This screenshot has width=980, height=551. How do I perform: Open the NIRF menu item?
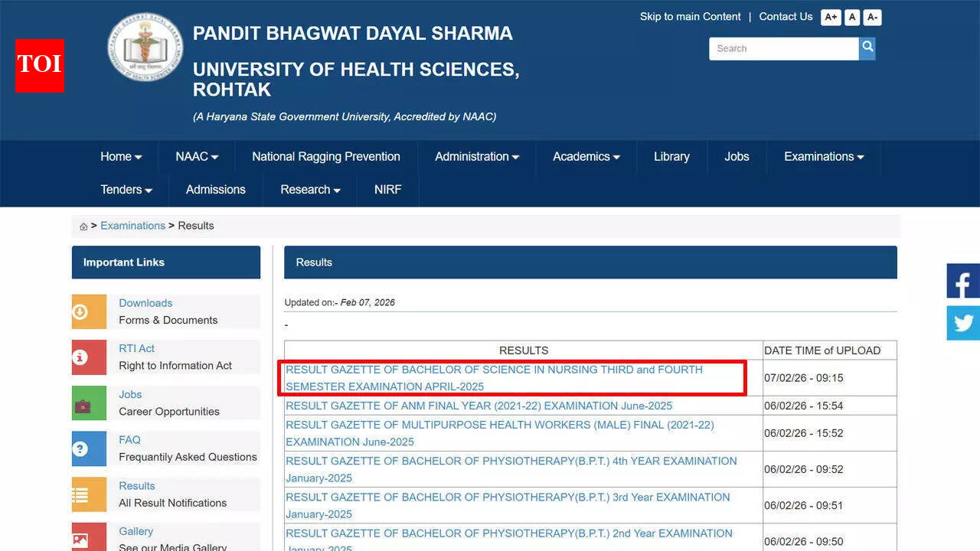(387, 190)
